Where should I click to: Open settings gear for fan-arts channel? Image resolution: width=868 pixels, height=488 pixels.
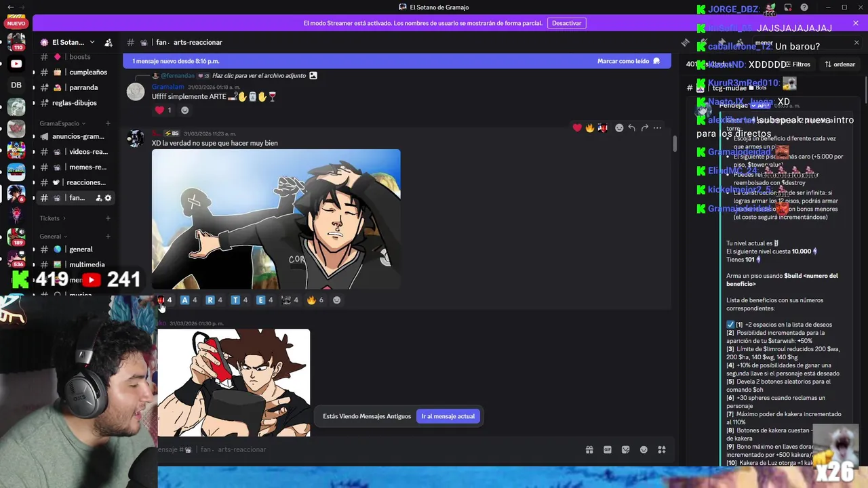click(108, 198)
